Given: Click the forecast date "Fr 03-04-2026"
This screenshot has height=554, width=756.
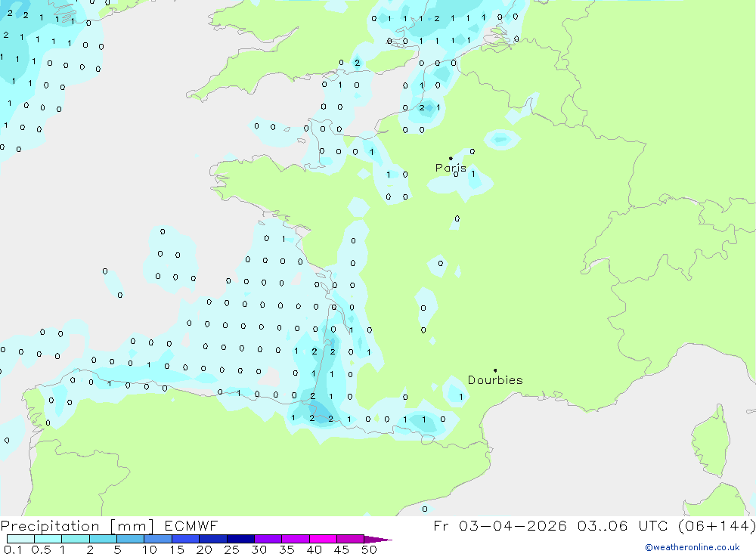Looking at the screenshot, I should [x=500, y=526].
